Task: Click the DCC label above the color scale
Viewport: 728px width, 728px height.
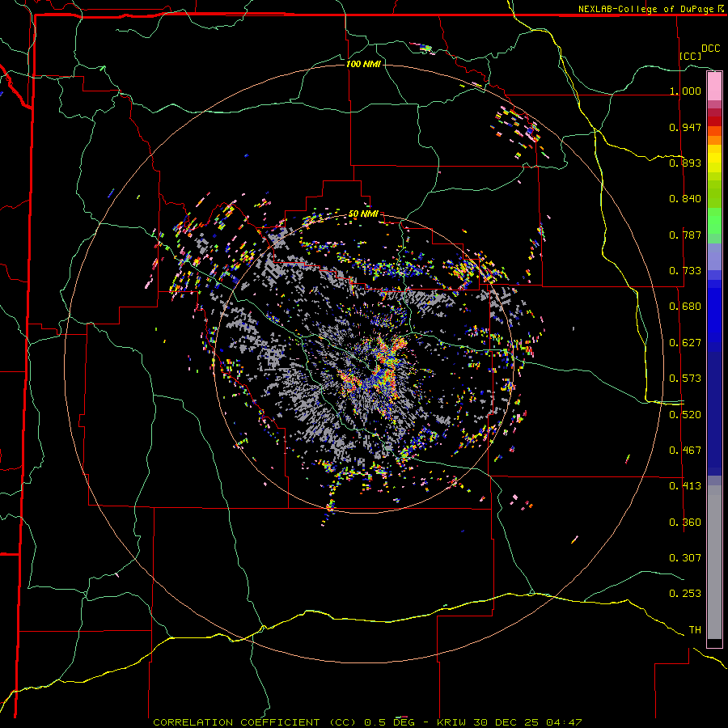Action: coord(710,49)
